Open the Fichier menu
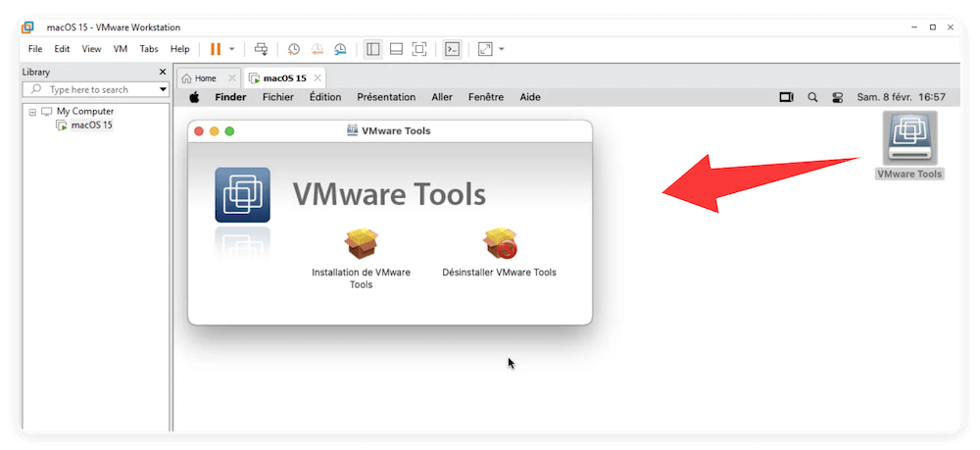 coord(278,97)
